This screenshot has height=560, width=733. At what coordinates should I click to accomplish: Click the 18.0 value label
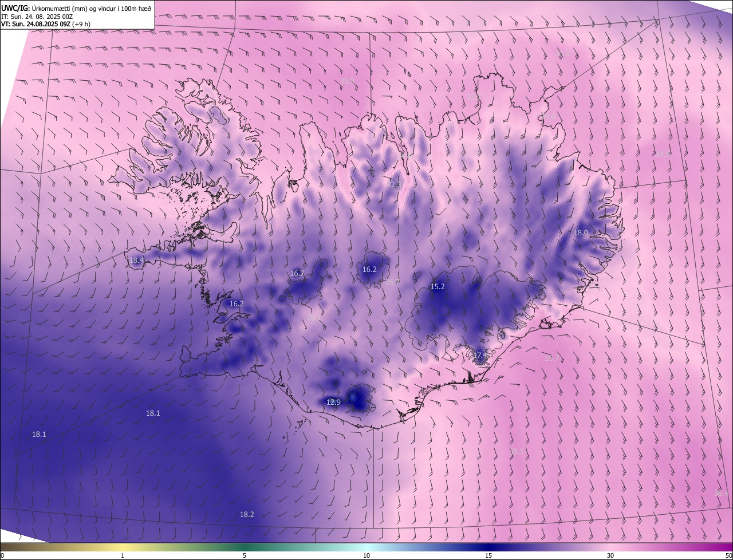pyautogui.click(x=581, y=233)
